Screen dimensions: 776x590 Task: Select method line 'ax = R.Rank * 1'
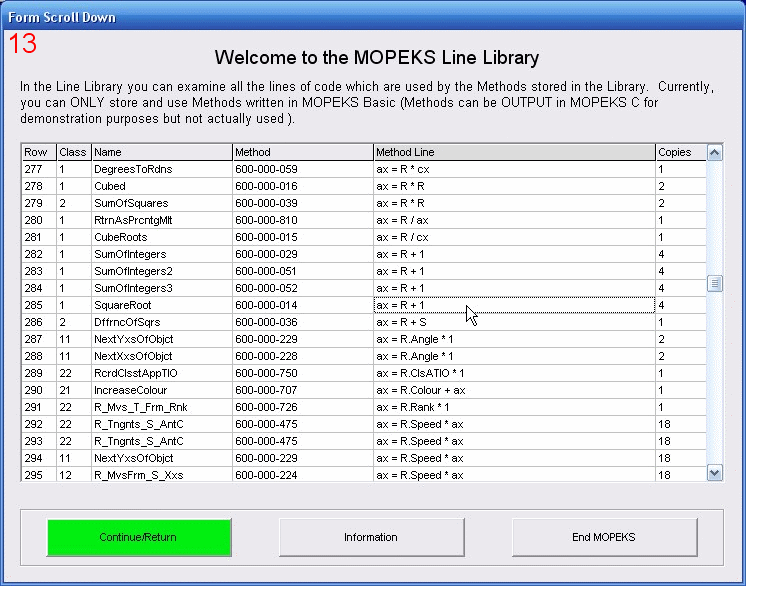pyautogui.click(x=514, y=407)
